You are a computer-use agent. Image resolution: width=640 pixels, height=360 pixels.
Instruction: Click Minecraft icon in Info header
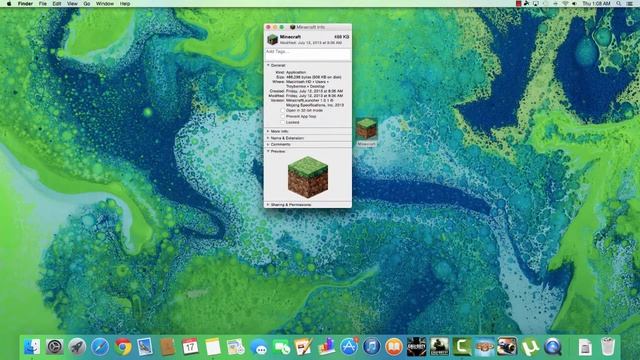pos(272,40)
